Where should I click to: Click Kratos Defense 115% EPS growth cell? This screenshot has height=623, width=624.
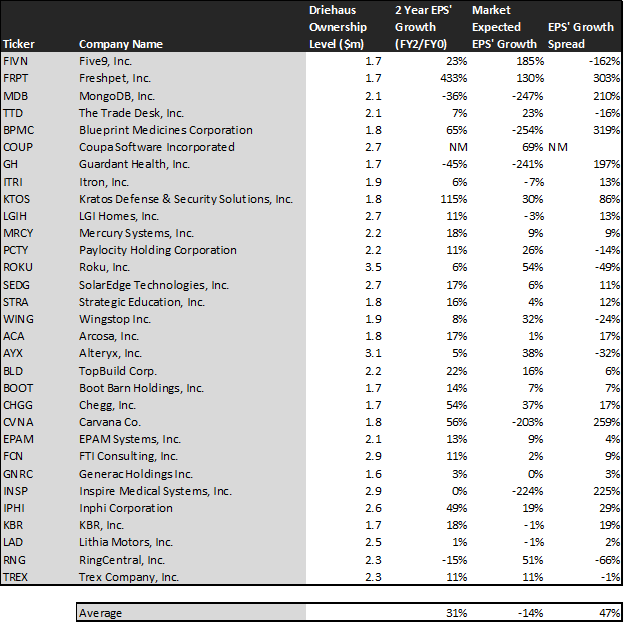(x=454, y=199)
